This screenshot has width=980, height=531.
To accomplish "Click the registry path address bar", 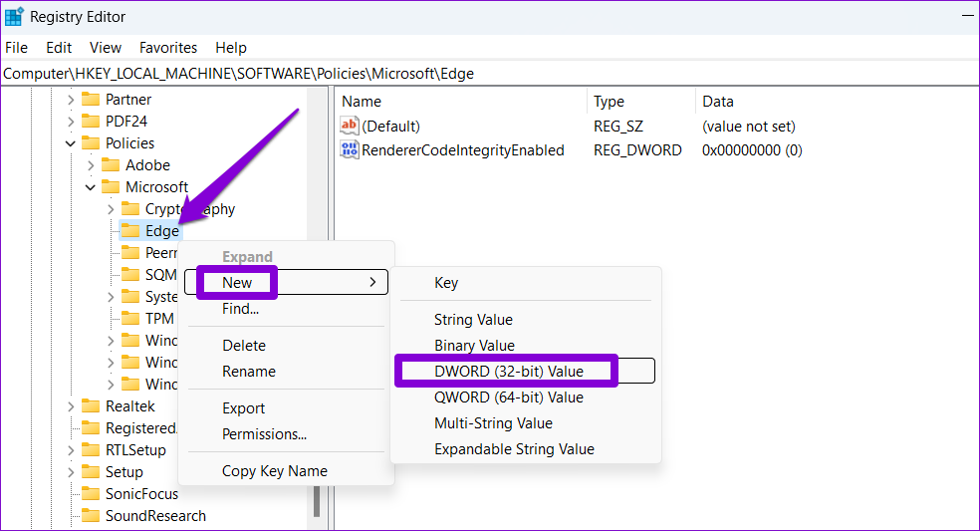I will 488,74.
